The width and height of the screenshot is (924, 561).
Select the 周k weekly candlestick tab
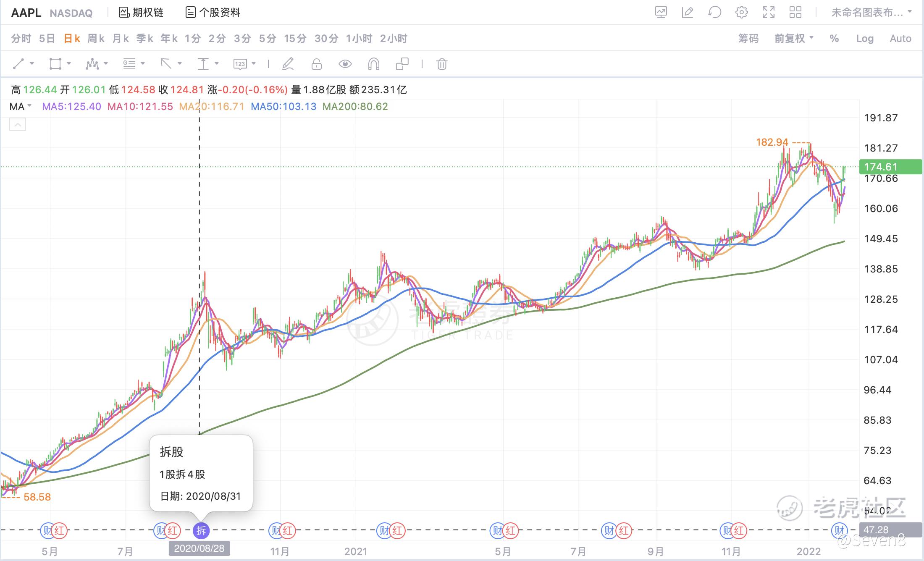96,39
